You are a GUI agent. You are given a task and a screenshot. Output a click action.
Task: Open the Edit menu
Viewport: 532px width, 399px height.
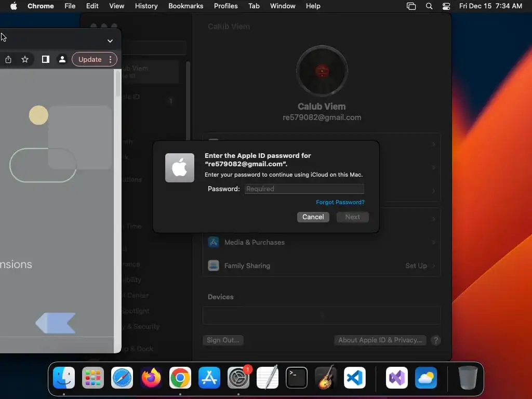(92, 6)
